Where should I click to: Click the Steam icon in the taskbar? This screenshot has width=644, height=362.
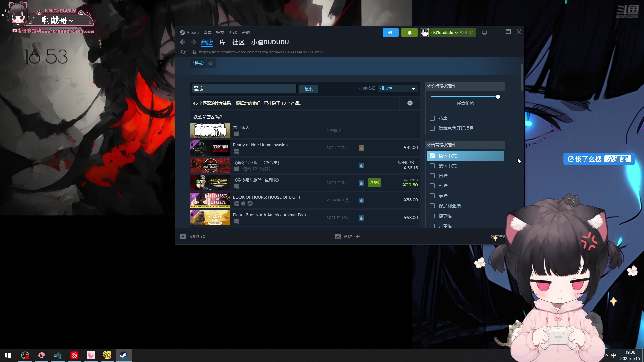point(123,355)
